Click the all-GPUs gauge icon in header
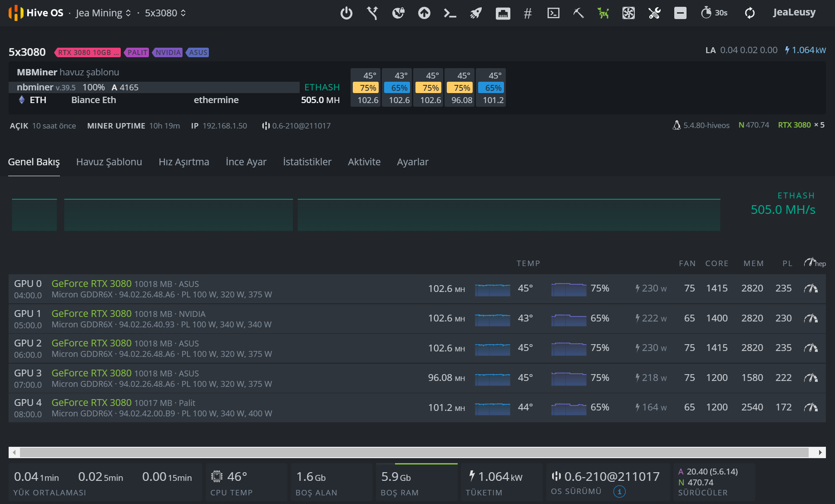835x504 pixels. (x=815, y=263)
